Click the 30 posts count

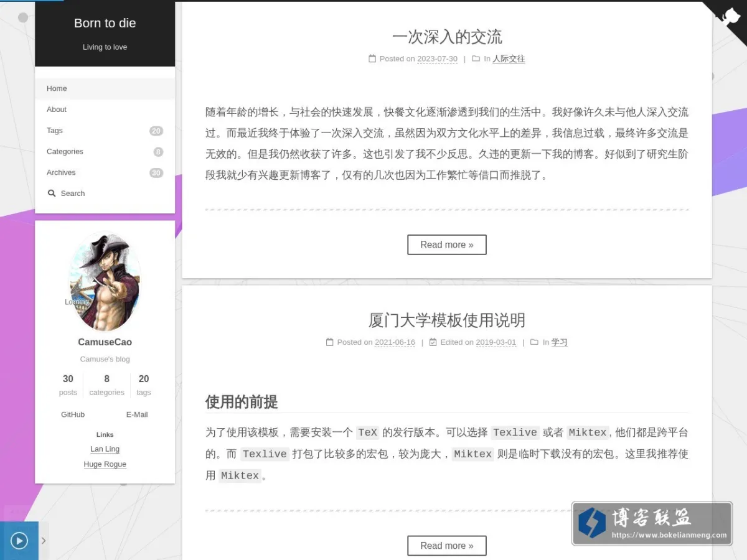pyautogui.click(x=68, y=385)
